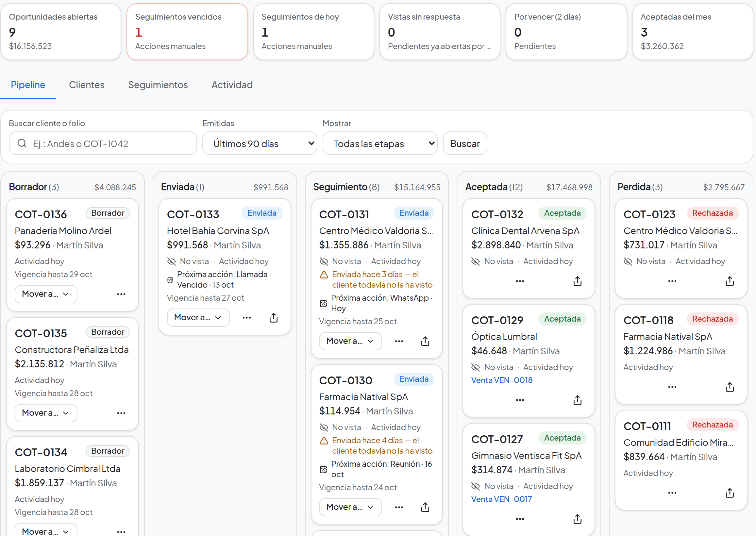Click share icon on COT-0132 card
The height and width of the screenshot is (536, 756).
point(578,281)
